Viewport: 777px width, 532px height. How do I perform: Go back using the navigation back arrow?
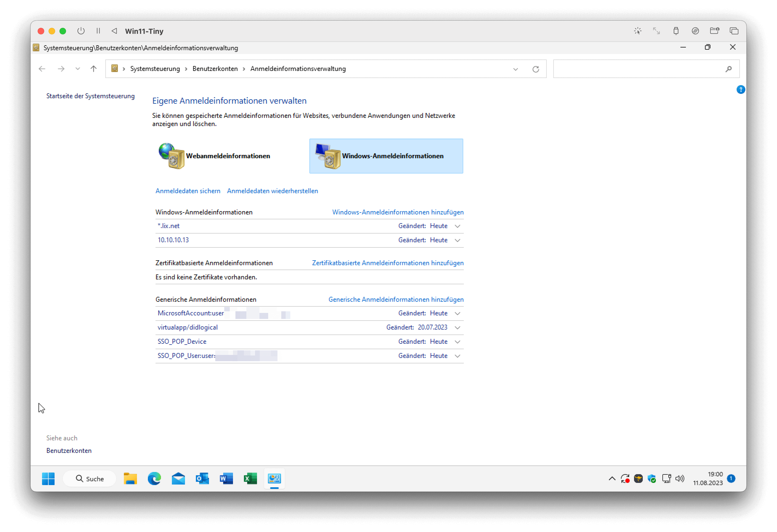click(x=42, y=69)
